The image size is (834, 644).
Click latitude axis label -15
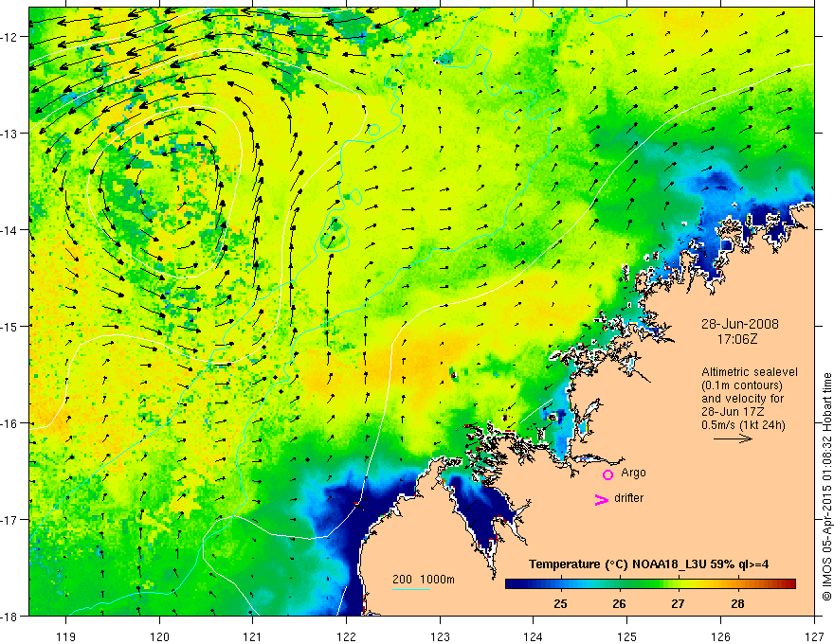pos(10,326)
